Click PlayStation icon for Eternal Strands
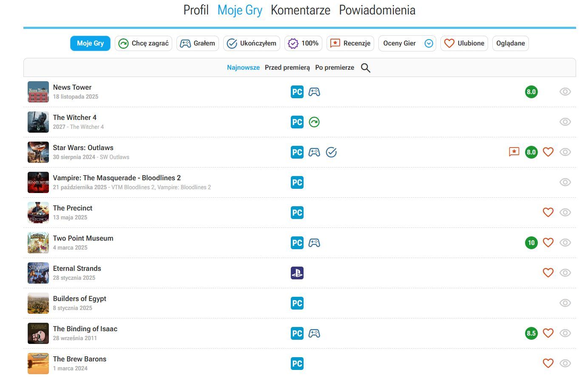588x378 pixels. (x=297, y=273)
